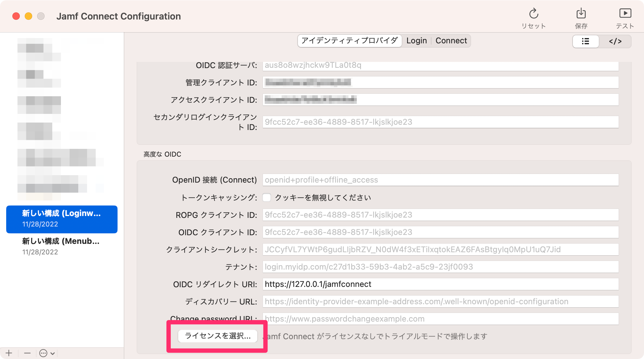Image resolution: width=644 pixels, height=359 pixels.
Task: Click the Jamf Connect Configuration window title
Action: pos(118,16)
